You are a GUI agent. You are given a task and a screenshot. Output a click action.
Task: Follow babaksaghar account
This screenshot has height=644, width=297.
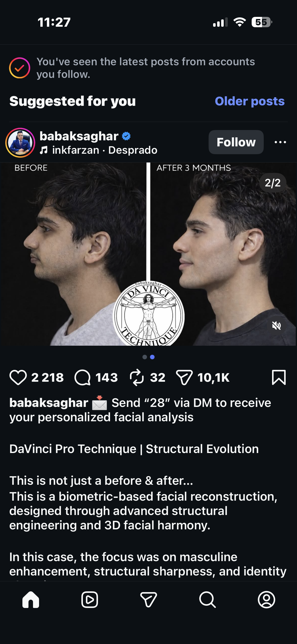(x=236, y=142)
